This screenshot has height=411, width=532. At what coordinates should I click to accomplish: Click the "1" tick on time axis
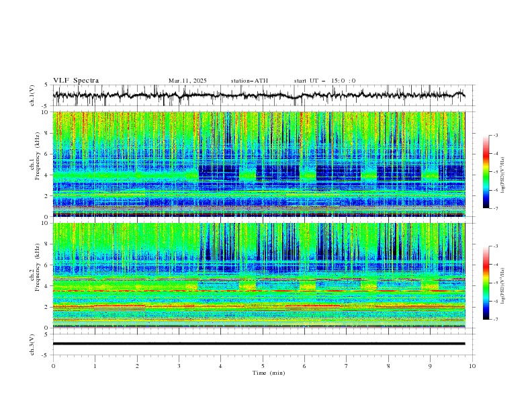(95, 366)
